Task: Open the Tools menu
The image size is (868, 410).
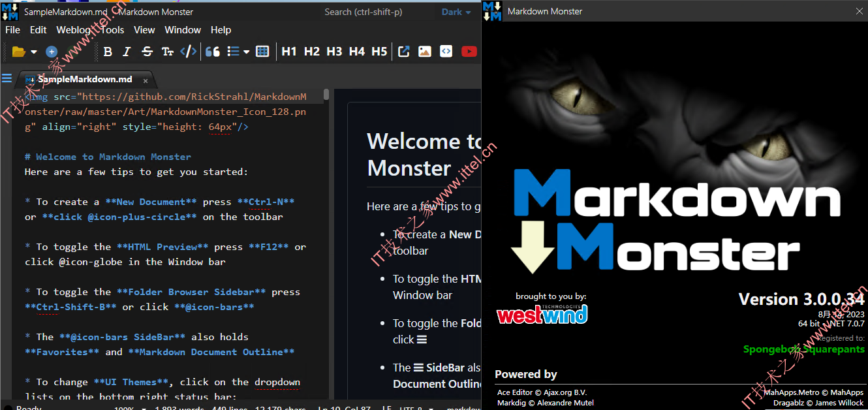Action: click(112, 30)
